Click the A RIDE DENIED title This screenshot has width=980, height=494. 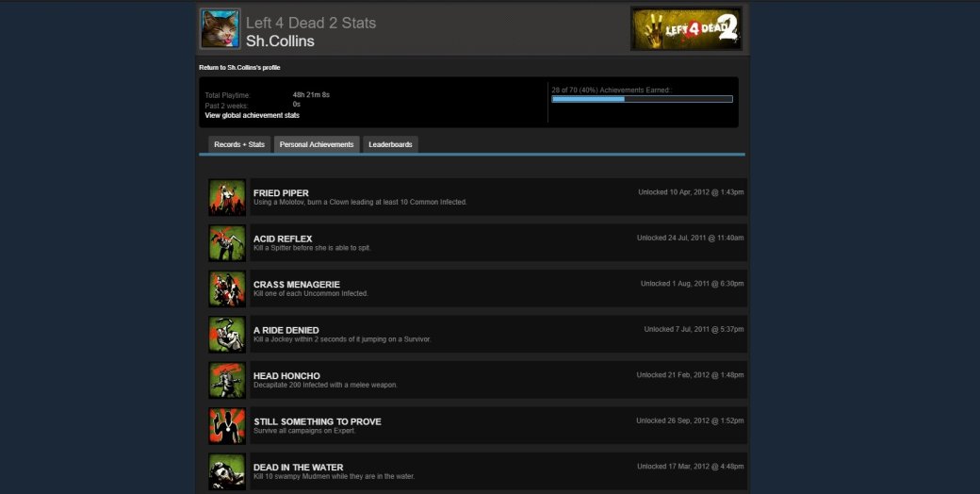tap(286, 330)
